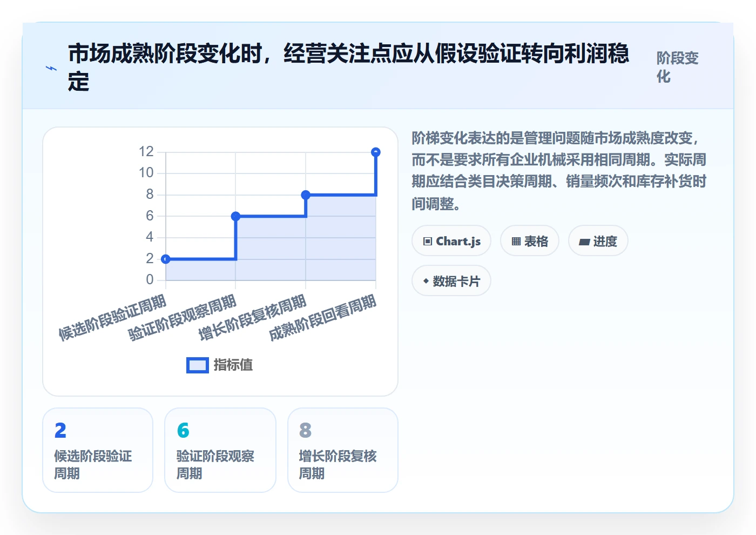Click the 指标值 legend label
756x535 pixels.
pos(233,365)
